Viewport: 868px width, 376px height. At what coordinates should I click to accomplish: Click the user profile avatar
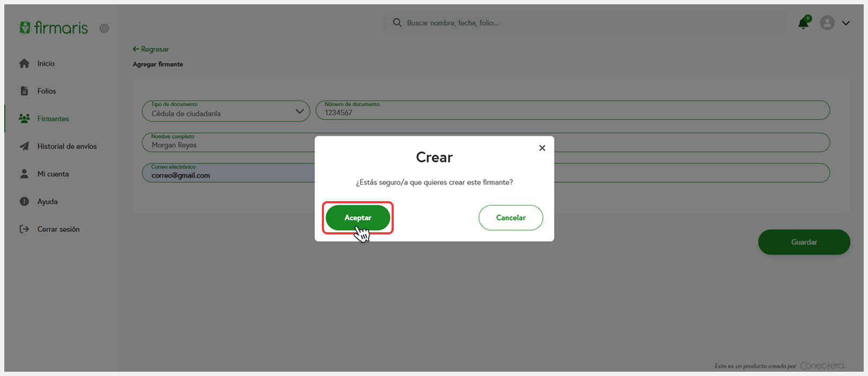click(827, 23)
